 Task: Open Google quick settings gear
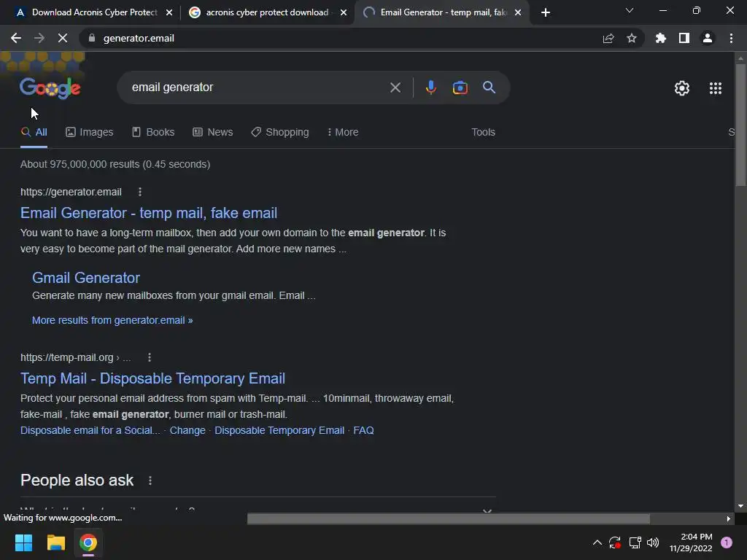(x=682, y=88)
